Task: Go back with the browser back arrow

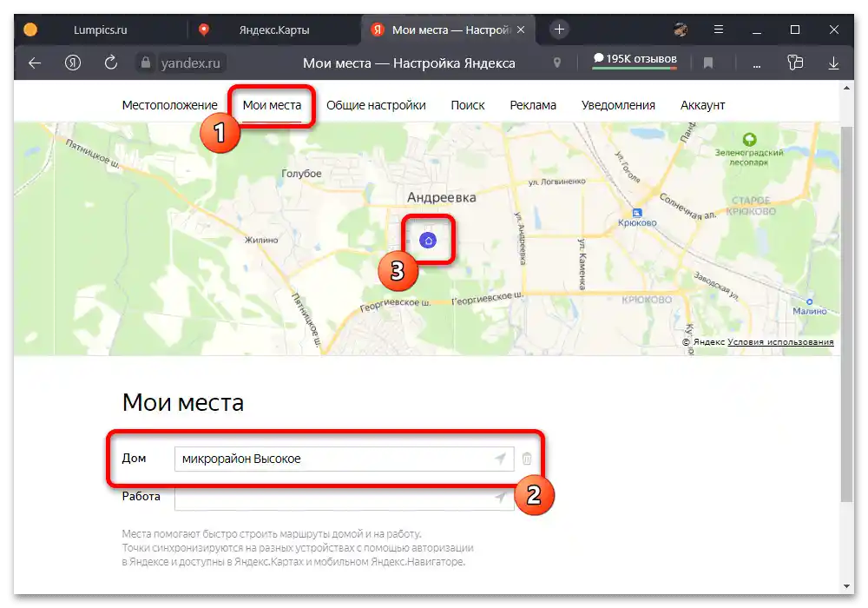Action: click(x=35, y=63)
